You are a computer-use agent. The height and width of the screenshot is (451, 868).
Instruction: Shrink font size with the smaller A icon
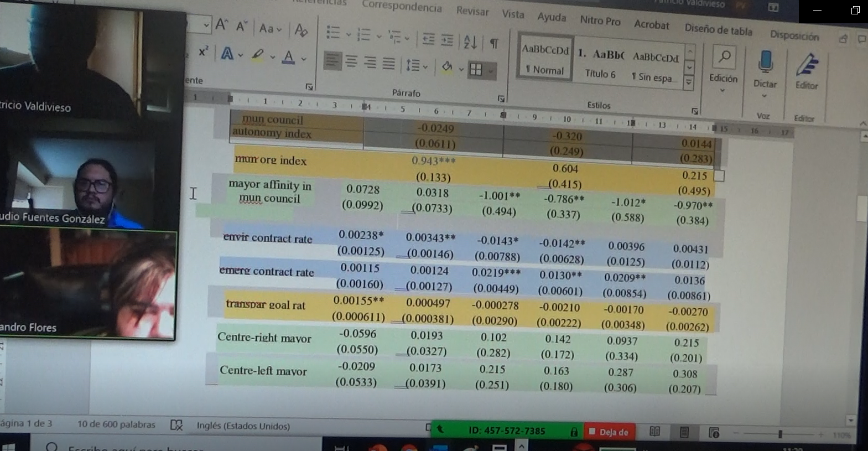coord(242,26)
